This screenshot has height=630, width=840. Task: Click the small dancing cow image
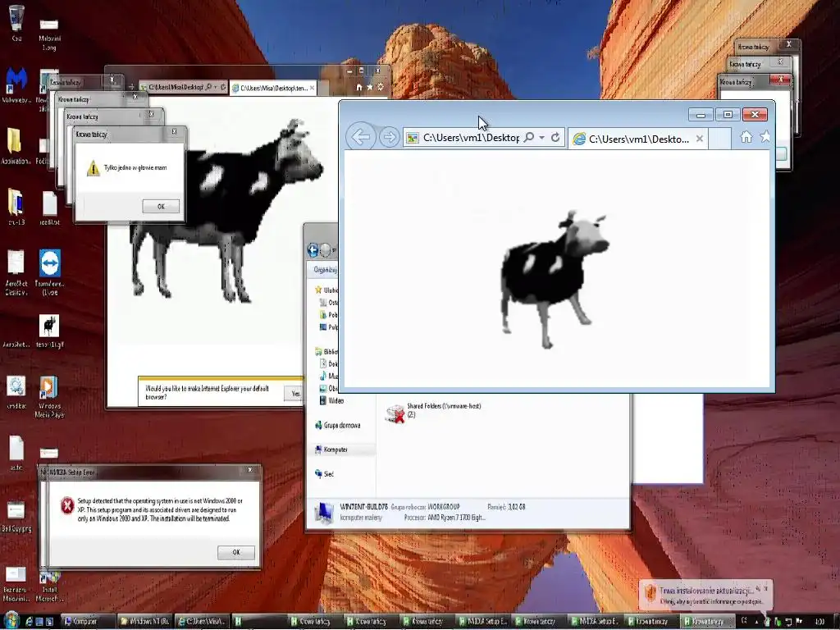click(555, 279)
